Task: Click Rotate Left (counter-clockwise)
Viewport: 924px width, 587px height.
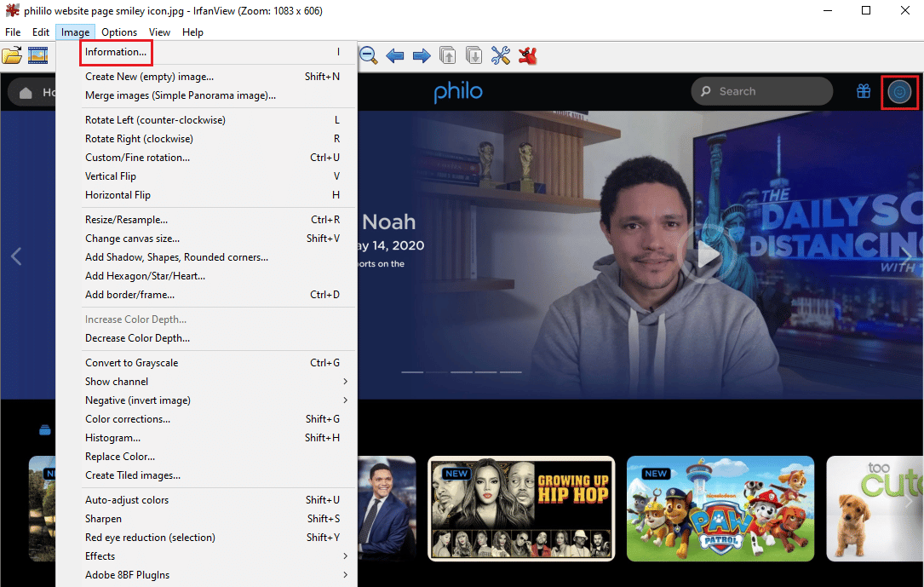Action: (x=155, y=120)
